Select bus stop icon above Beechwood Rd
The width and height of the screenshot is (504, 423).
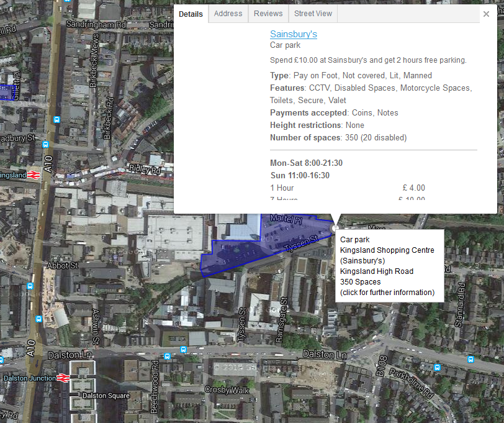click(167, 356)
